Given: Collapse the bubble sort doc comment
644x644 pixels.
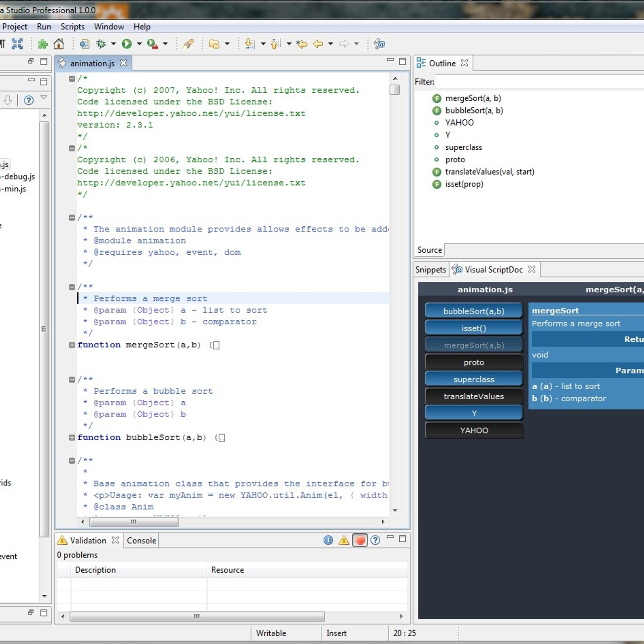Looking at the screenshot, I should [72, 380].
